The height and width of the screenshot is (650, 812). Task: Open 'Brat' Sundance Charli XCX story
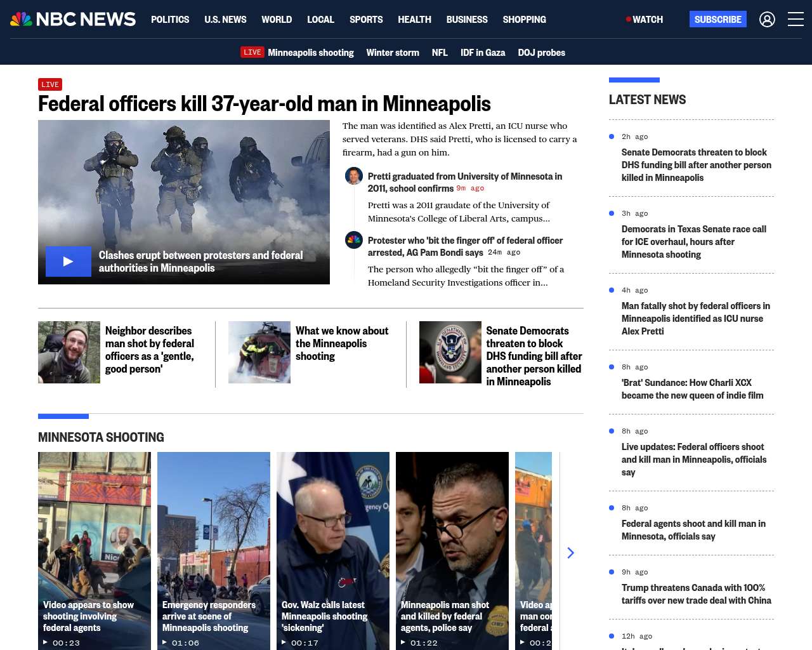[693, 389]
